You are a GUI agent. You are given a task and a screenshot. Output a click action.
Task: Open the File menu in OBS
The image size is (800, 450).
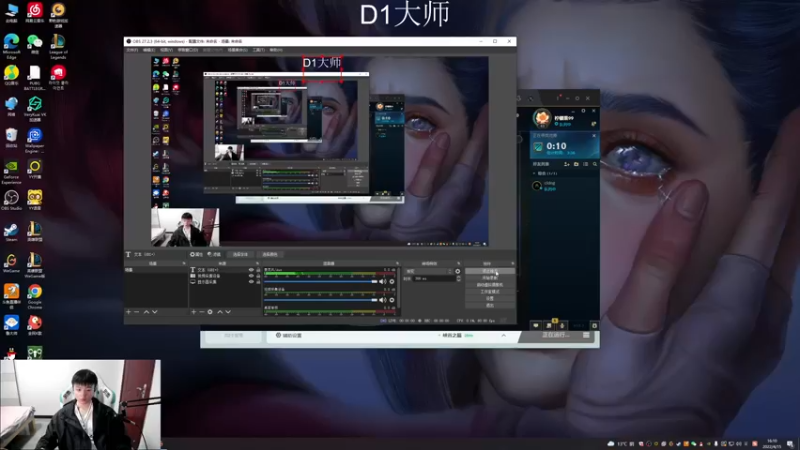point(132,50)
